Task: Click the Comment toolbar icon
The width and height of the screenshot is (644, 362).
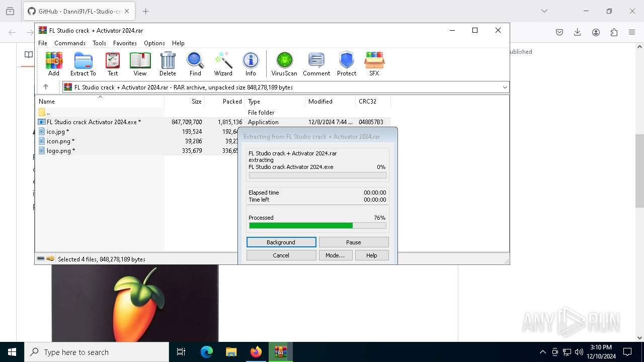Action: (316, 64)
